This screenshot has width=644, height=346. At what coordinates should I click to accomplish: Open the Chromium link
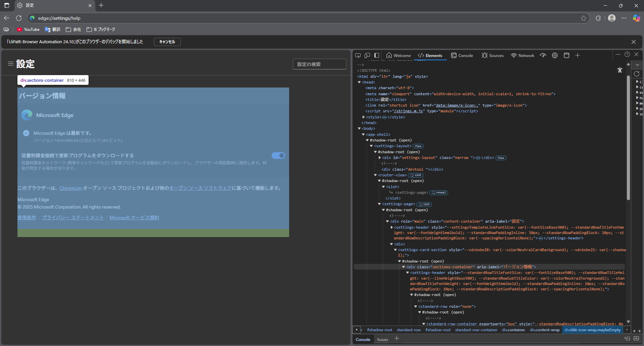(70, 188)
